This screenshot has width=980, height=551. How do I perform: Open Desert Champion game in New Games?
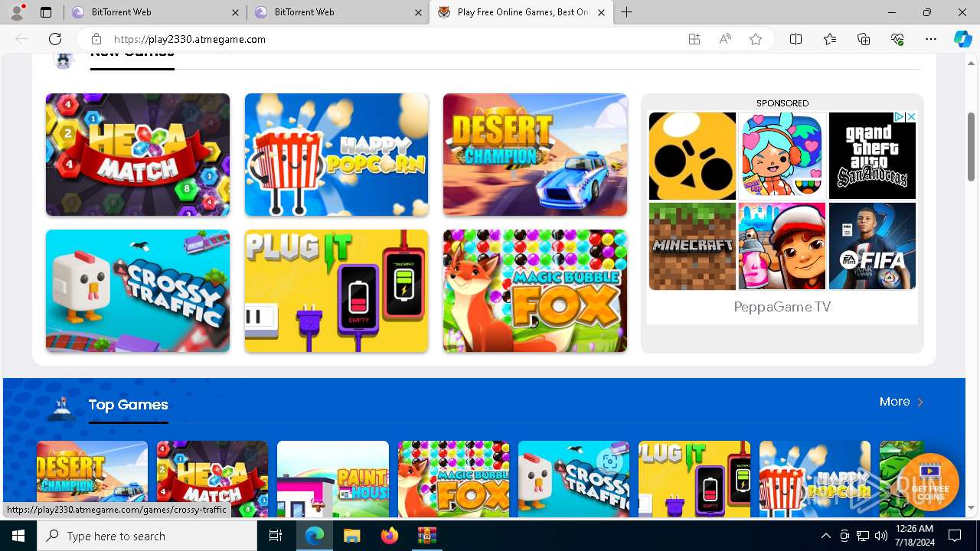(x=535, y=155)
